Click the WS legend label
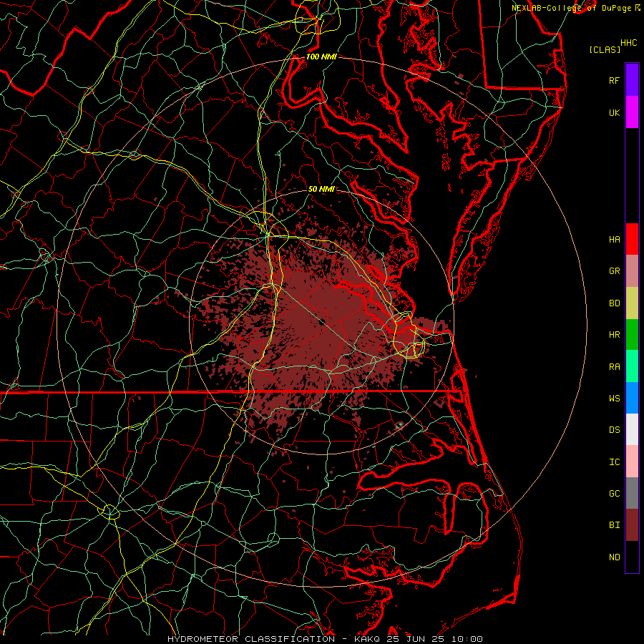The width and height of the screenshot is (644, 644). point(614,399)
